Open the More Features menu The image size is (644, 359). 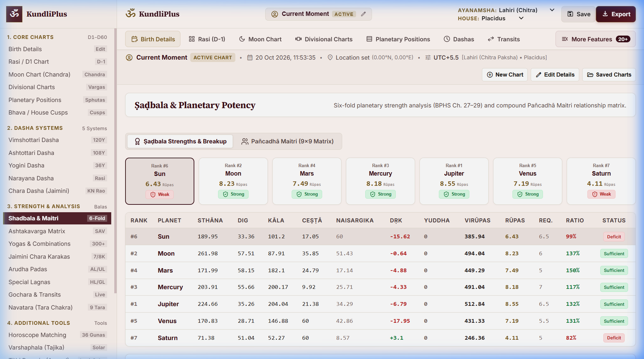[596, 39]
